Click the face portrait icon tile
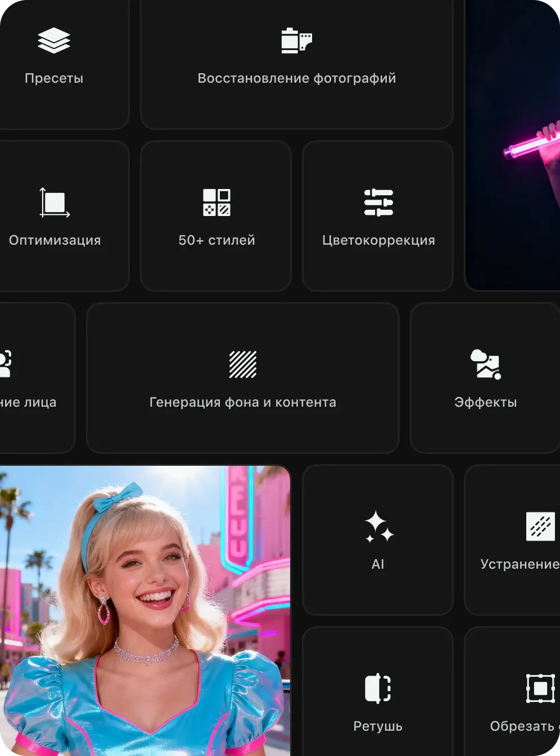This screenshot has height=756, width=560. tap(7, 364)
